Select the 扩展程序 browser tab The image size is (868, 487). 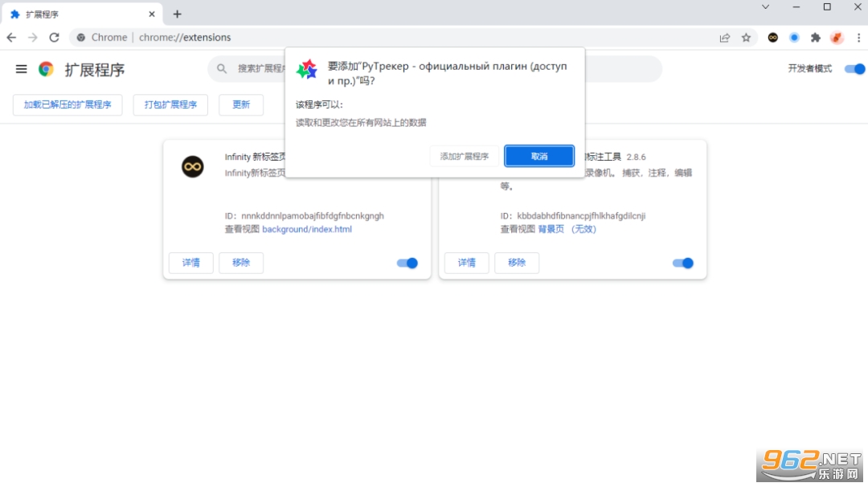tap(82, 14)
